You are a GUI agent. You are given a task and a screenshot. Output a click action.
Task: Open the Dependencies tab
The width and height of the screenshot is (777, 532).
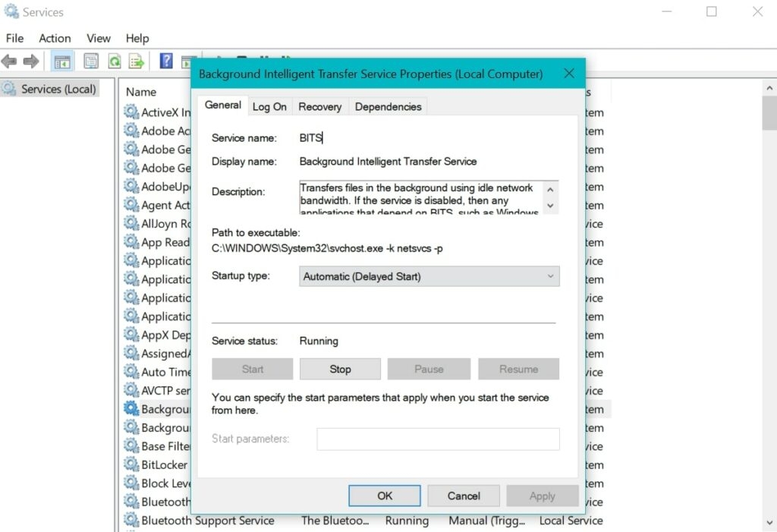click(388, 106)
